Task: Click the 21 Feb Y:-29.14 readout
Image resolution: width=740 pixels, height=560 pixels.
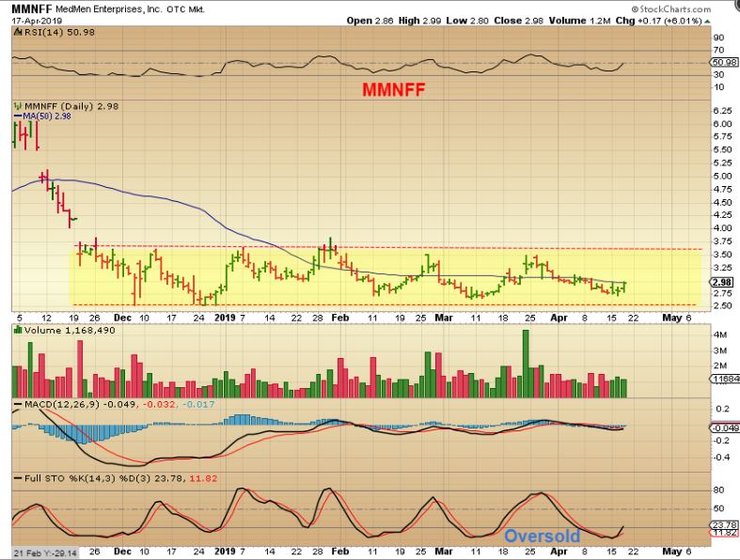Action: tap(45, 552)
